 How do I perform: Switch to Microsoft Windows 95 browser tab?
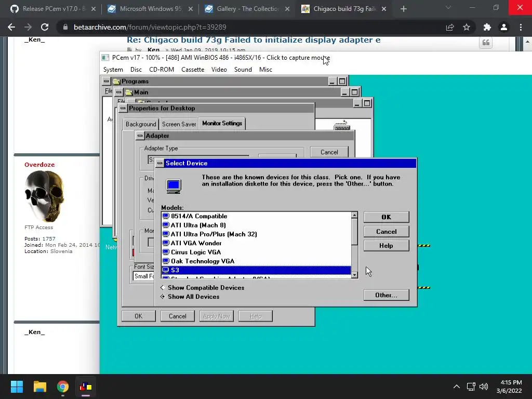tap(151, 9)
